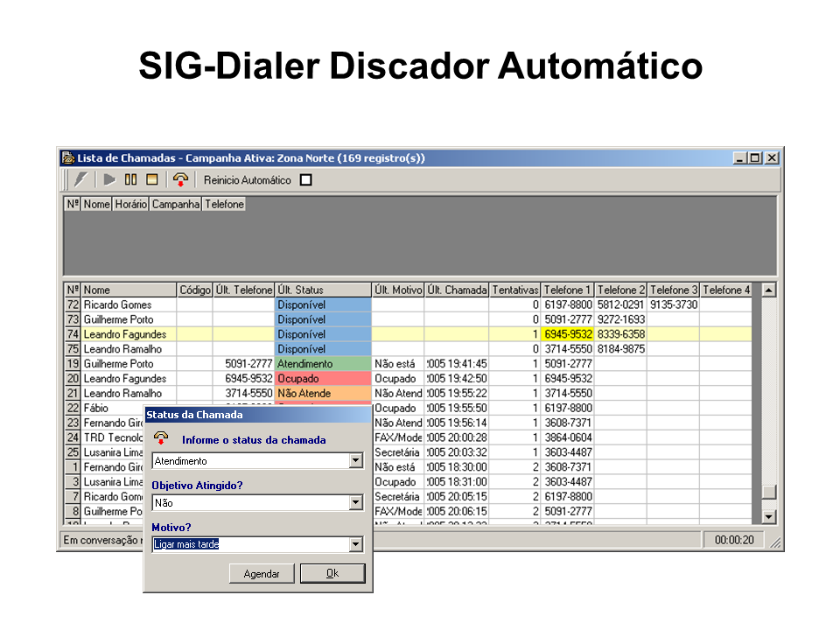Click the Últ. Telefone column header
This screenshot has width=840, height=630.
[244, 290]
